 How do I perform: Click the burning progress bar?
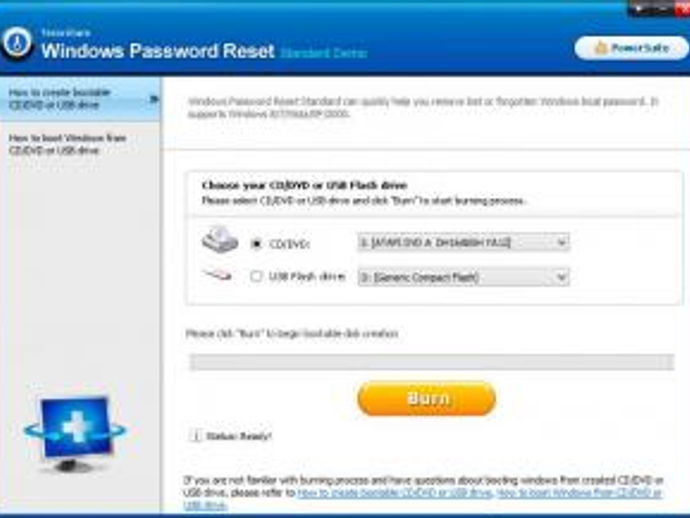(432, 362)
